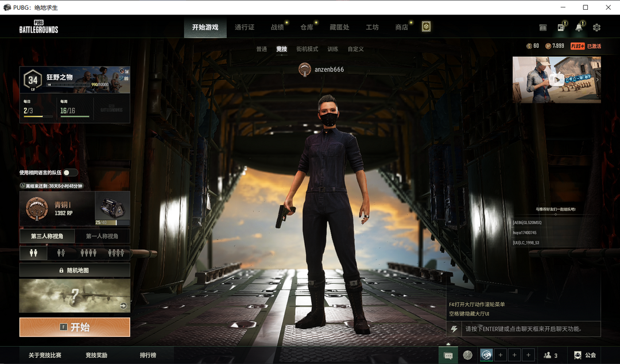
Task: Click the player emblem beside anzenb666
Action: pos(304,69)
